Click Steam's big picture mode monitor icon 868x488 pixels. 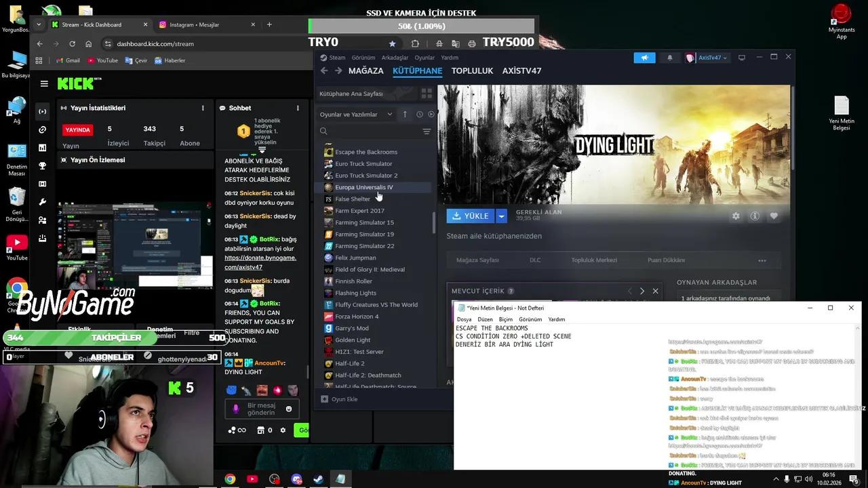click(x=741, y=58)
